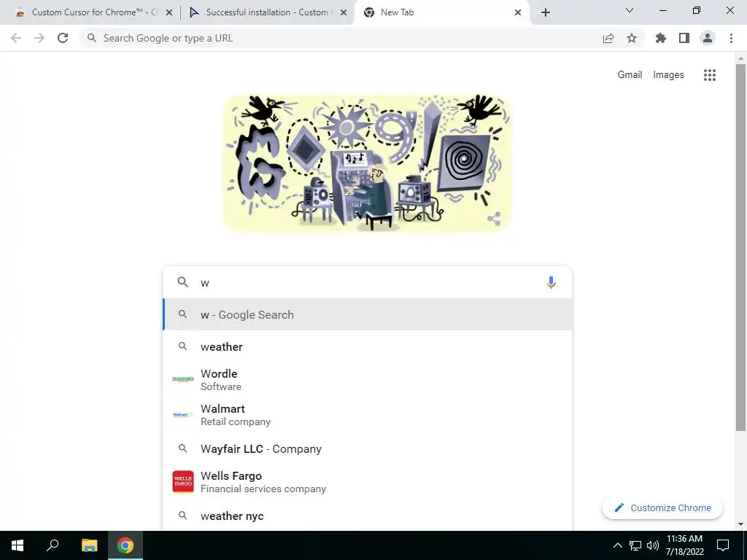Click into the Google search box
This screenshot has width=747, height=560.
[367, 282]
